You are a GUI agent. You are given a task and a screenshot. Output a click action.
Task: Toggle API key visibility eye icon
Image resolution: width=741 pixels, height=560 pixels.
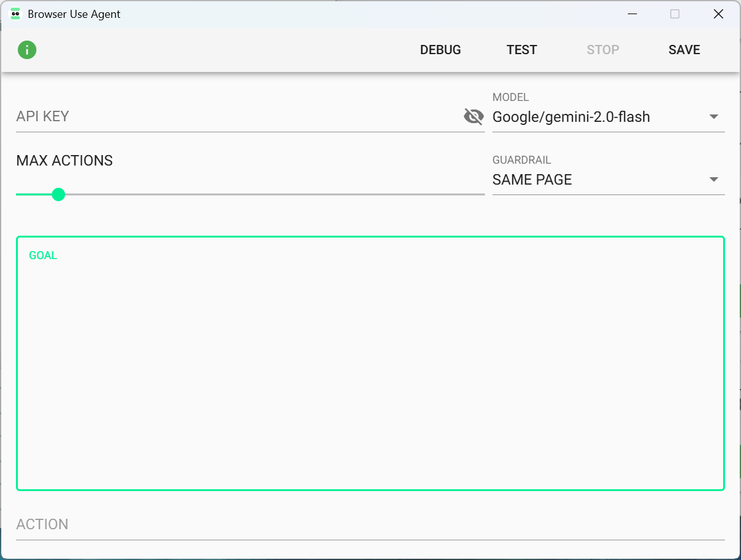click(473, 116)
